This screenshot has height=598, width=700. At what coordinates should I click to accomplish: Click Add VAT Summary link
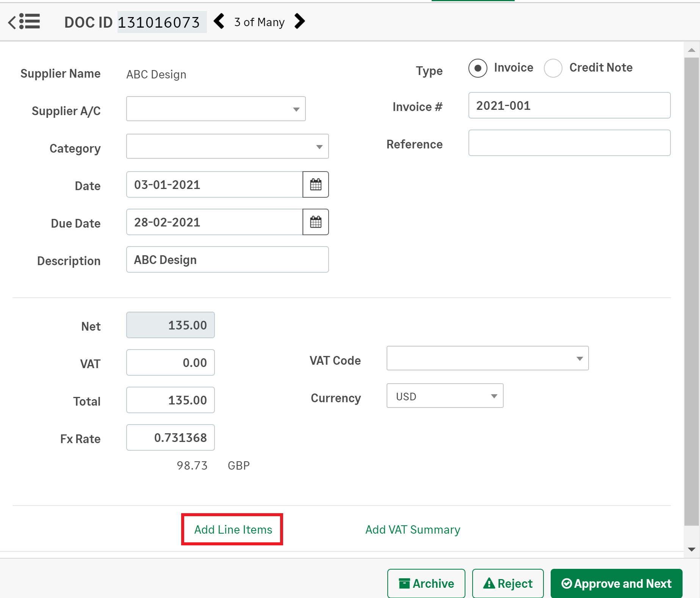(x=413, y=529)
